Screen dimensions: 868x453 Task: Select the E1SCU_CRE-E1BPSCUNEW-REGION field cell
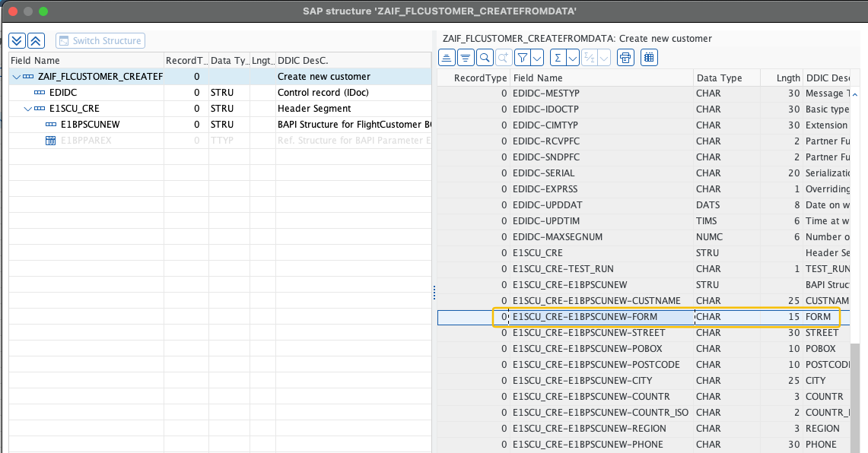tap(602, 429)
